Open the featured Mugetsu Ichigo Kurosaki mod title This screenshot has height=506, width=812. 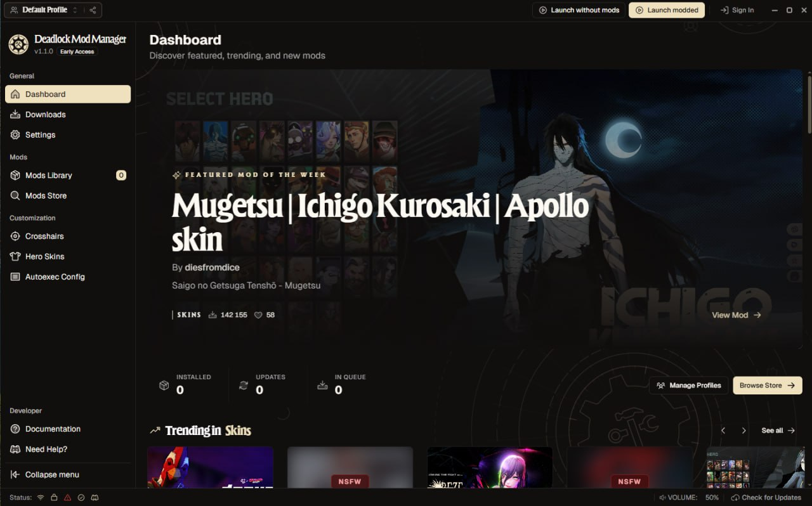381,223
